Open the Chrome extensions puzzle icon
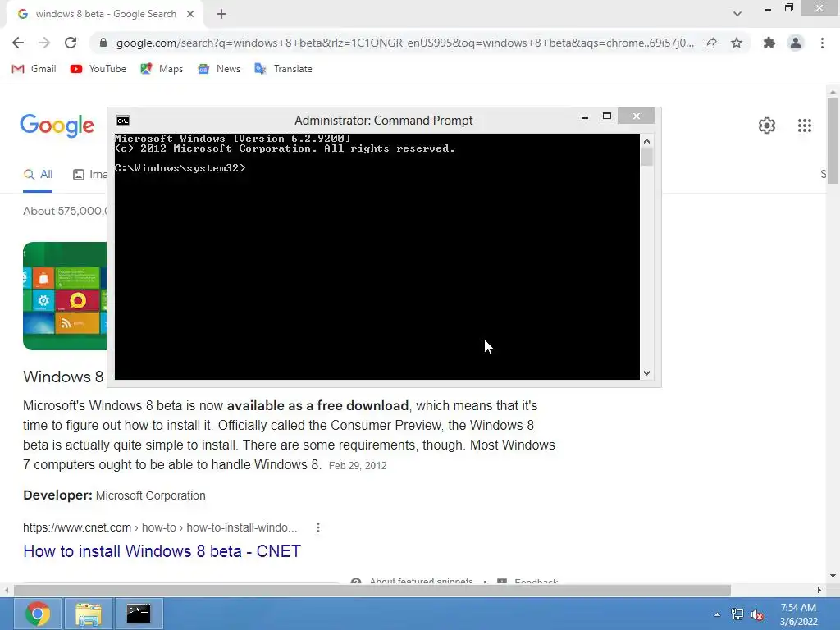Image resolution: width=840 pixels, height=630 pixels. [x=769, y=43]
